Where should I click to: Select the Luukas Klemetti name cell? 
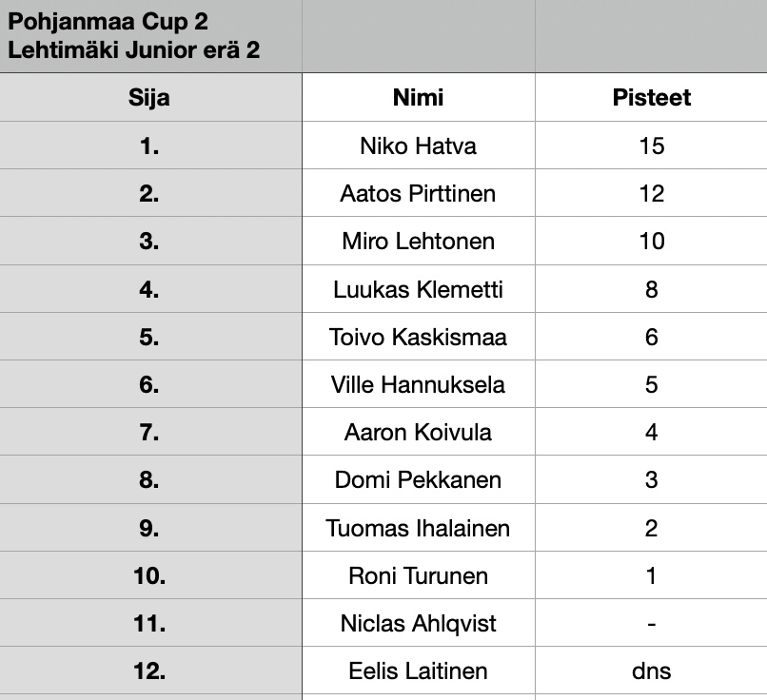(419, 289)
